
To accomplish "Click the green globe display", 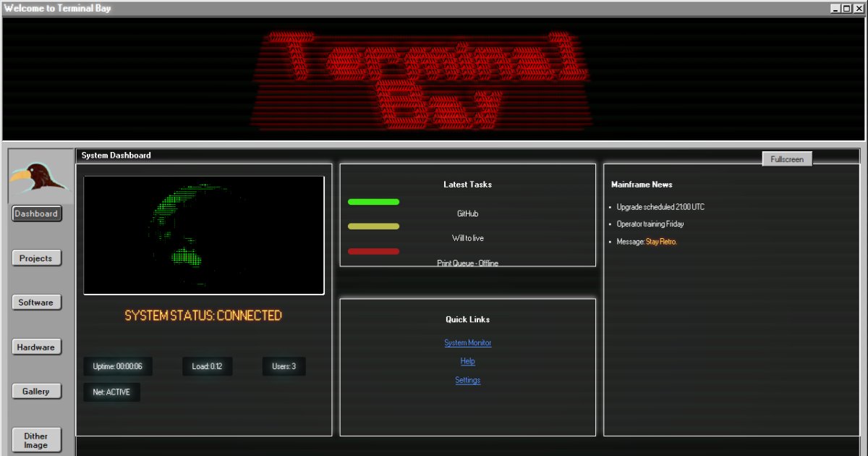I will (203, 235).
